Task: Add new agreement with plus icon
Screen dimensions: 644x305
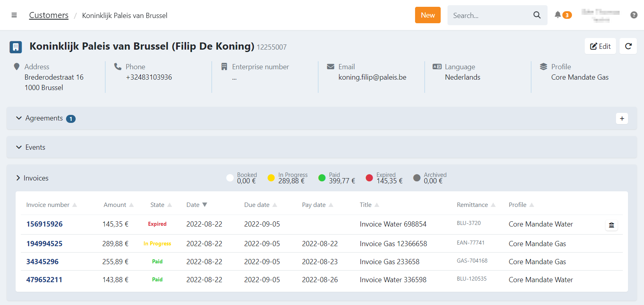Action: [622, 118]
